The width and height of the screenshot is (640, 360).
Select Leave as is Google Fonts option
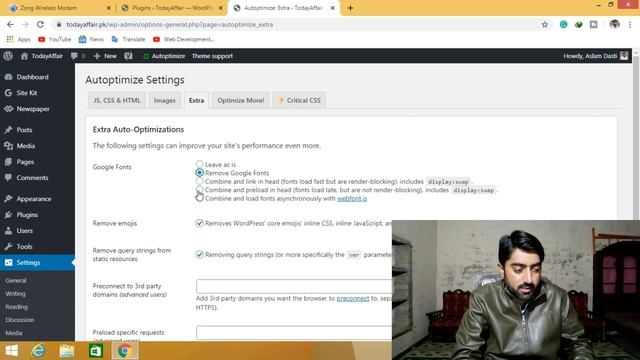point(199,164)
